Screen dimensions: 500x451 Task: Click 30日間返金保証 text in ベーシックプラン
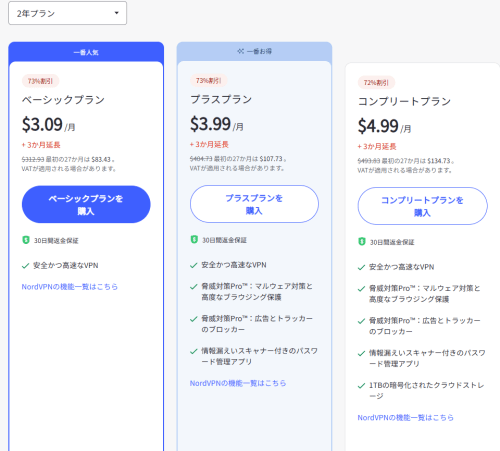tap(56, 241)
